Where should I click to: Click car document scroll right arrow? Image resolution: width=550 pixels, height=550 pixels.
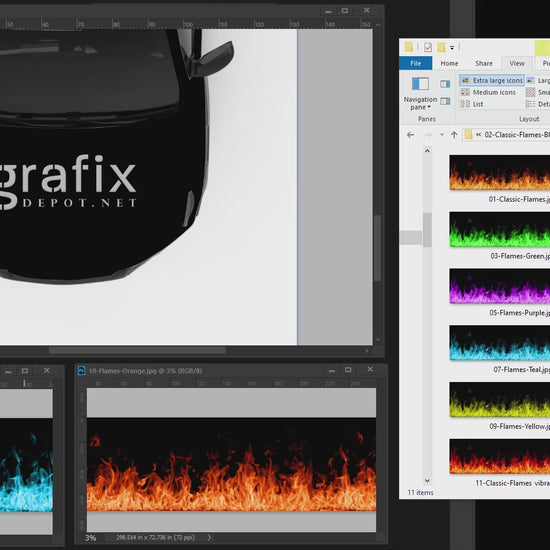click(x=367, y=351)
